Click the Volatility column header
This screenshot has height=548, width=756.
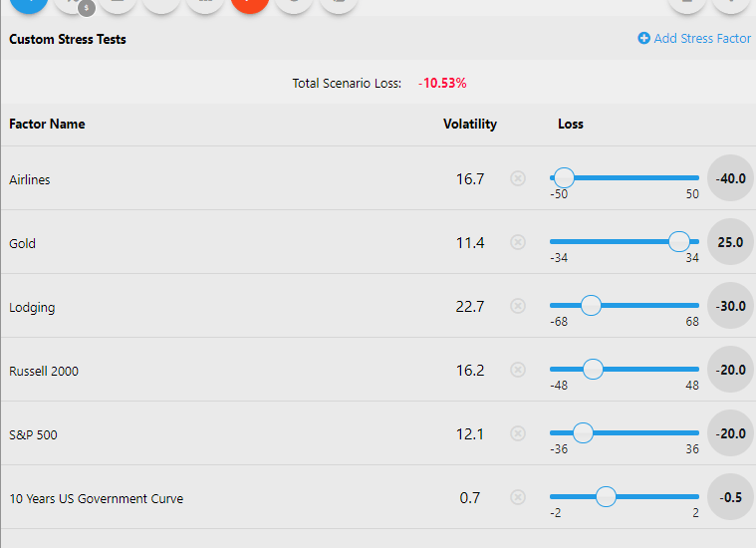coord(470,125)
